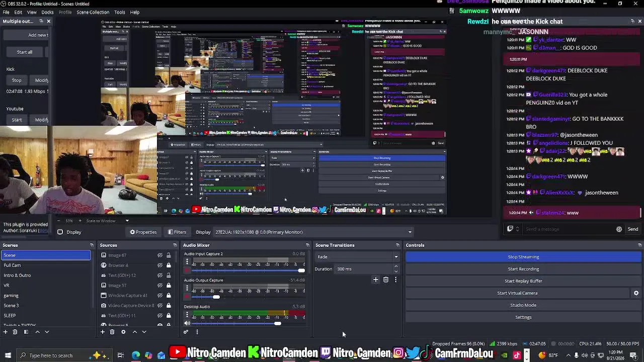Toggle visibility of Image 67 source
This screenshot has height=362, width=644.
point(160,255)
